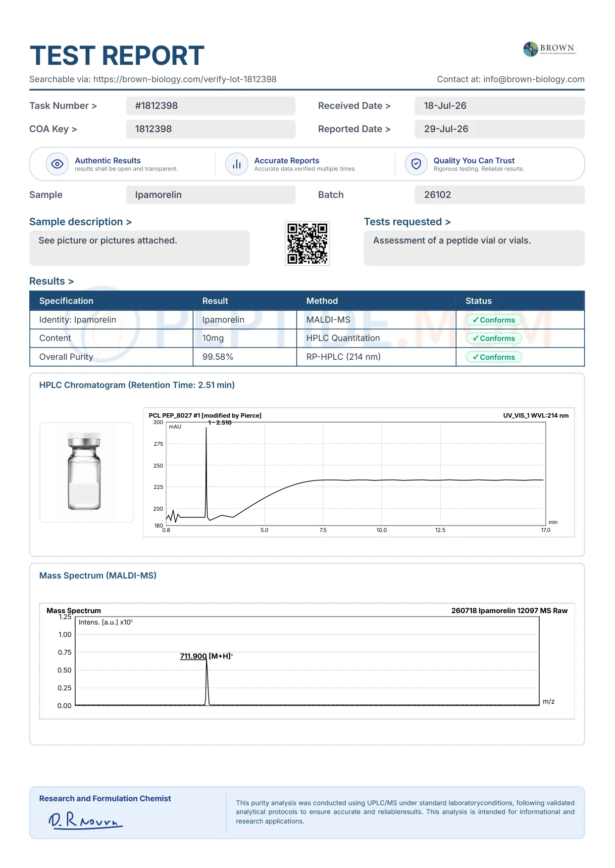Click the HPLC Chromatogram section title

137,385
